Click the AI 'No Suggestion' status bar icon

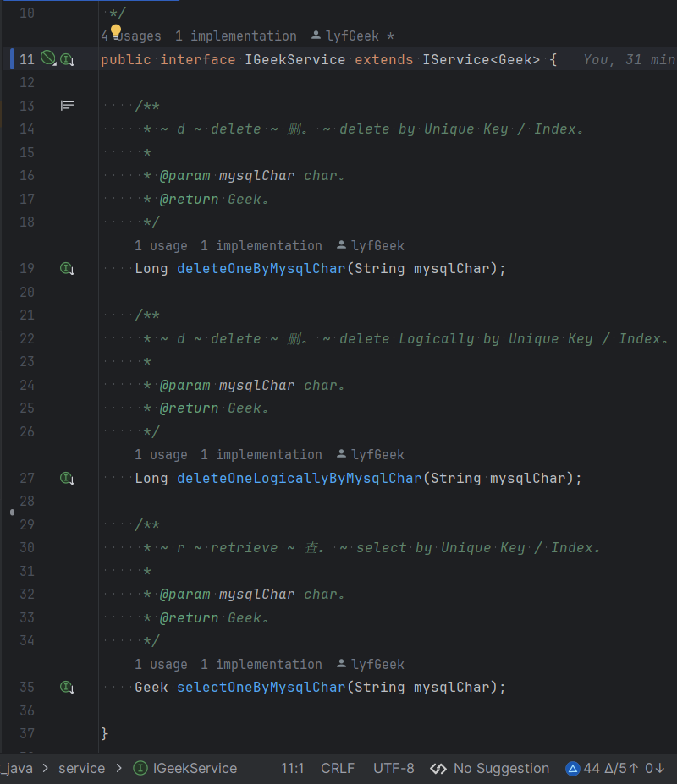[438, 768]
